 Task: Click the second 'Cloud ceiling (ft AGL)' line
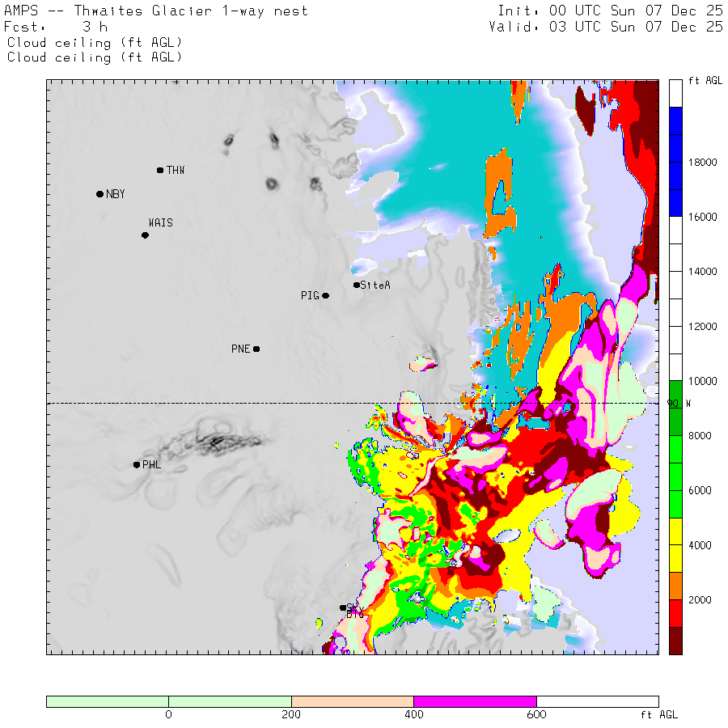(x=95, y=57)
